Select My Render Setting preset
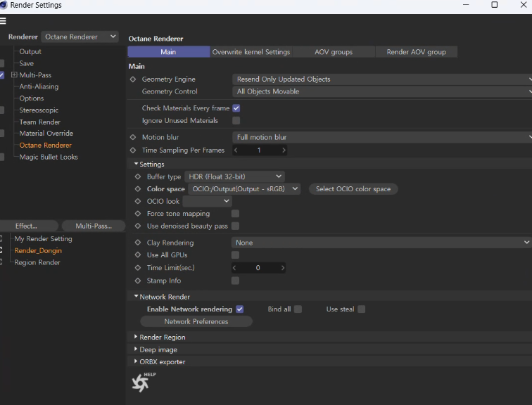This screenshot has width=532, height=405. click(43, 238)
